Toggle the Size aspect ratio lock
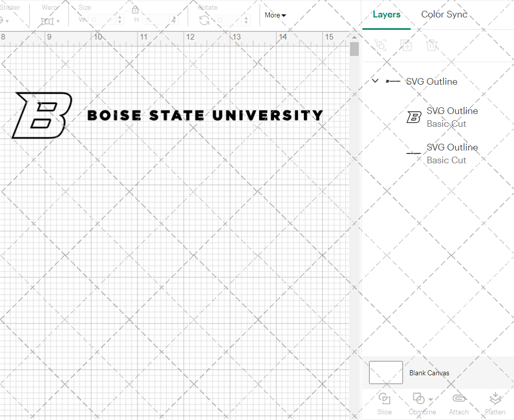514x420 pixels. tap(135, 9)
